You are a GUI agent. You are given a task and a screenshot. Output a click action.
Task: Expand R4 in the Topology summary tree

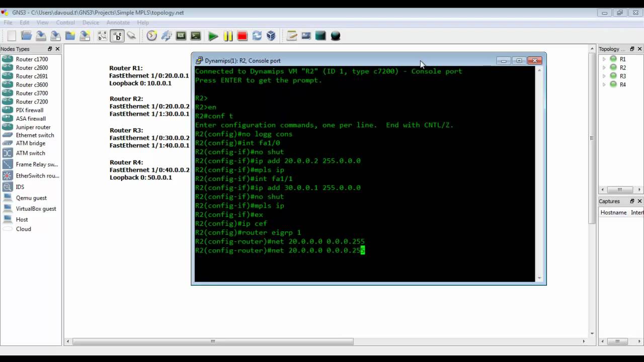[604, 84]
